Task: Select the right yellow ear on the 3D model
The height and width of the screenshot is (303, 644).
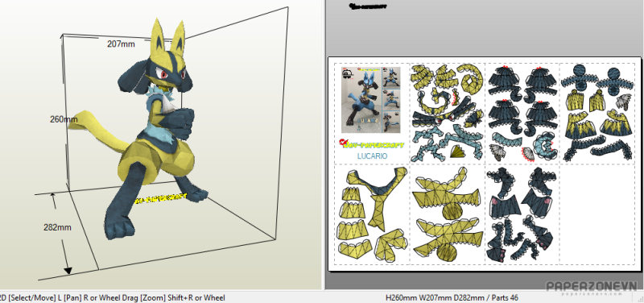Action: [x=177, y=38]
